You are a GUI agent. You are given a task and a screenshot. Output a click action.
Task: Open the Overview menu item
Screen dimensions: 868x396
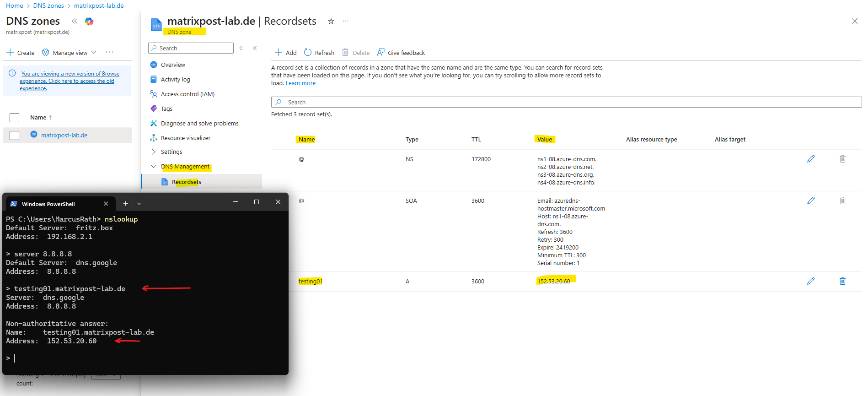[x=173, y=65]
